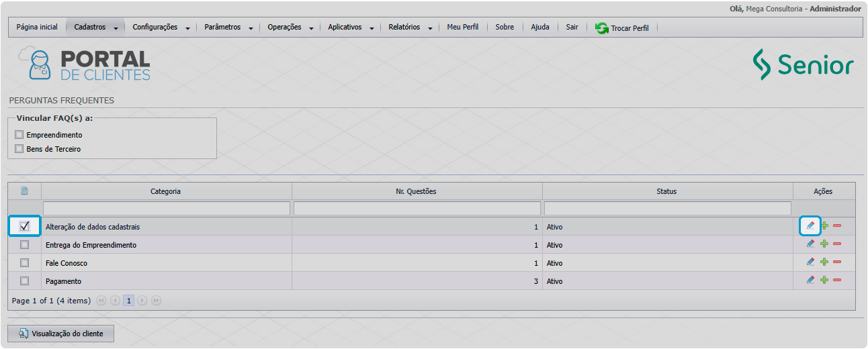Select the Fale Conosco text

(67, 263)
